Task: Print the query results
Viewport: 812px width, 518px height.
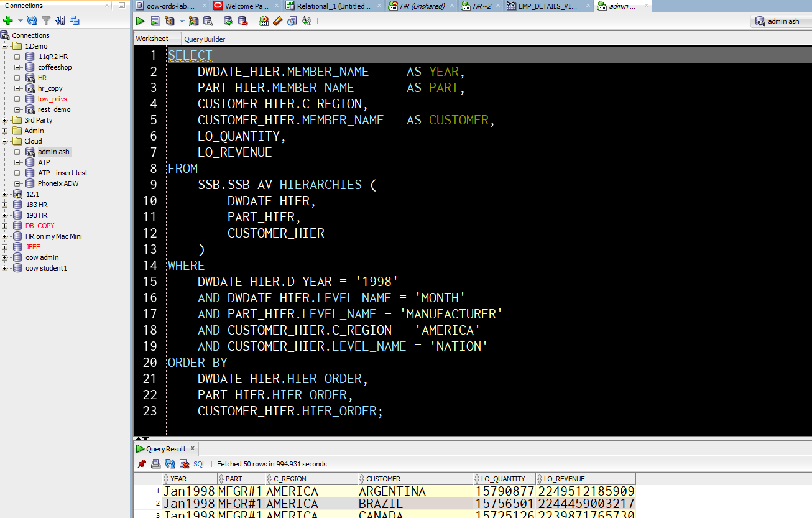Action: (155, 464)
